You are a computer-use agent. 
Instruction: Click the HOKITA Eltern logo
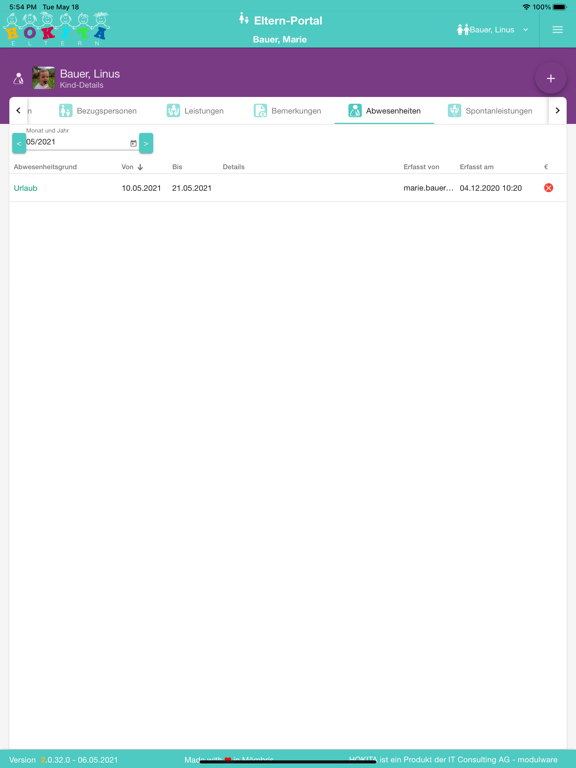tap(56, 29)
